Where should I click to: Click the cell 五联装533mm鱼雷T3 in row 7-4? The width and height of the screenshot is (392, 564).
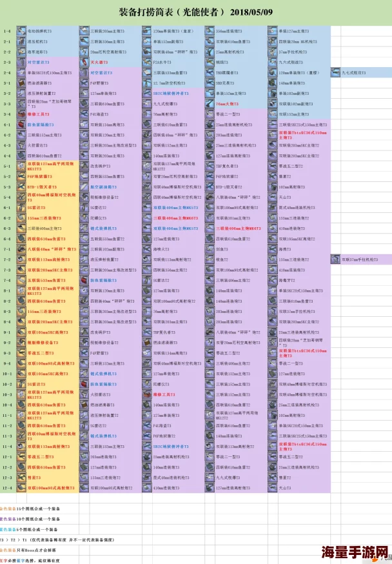[x=46, y=280]
